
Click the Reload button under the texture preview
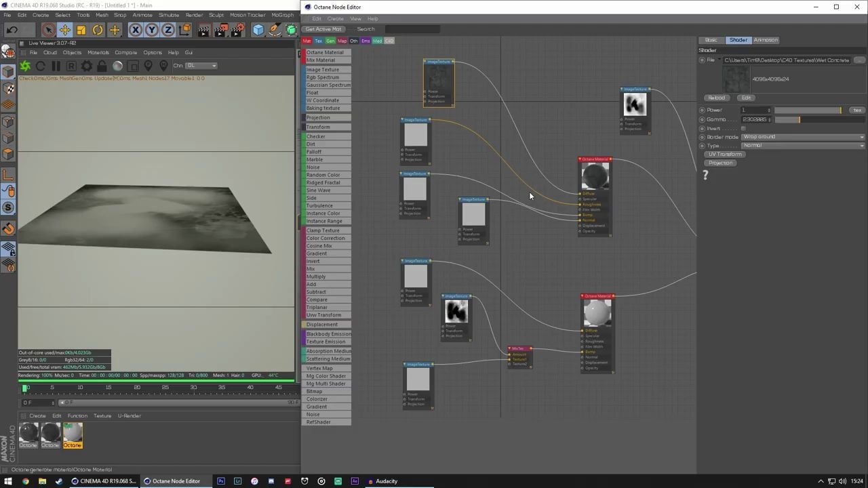(x=716, y=97)
